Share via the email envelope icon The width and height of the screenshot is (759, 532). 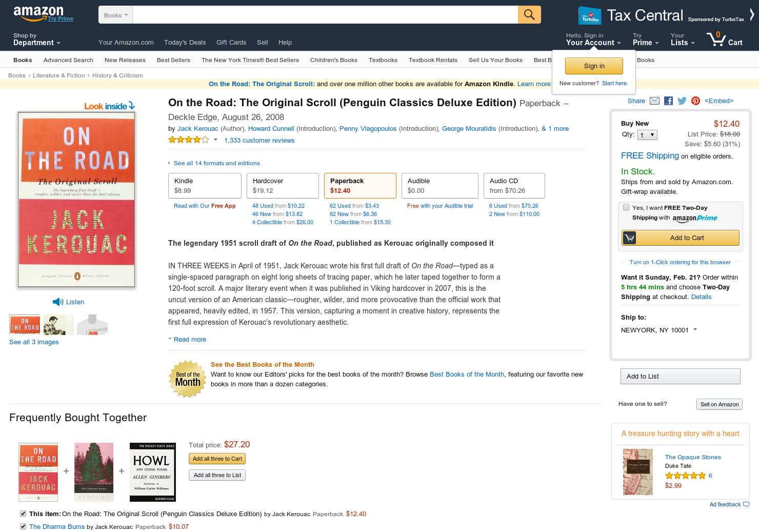tap(654, 101)
